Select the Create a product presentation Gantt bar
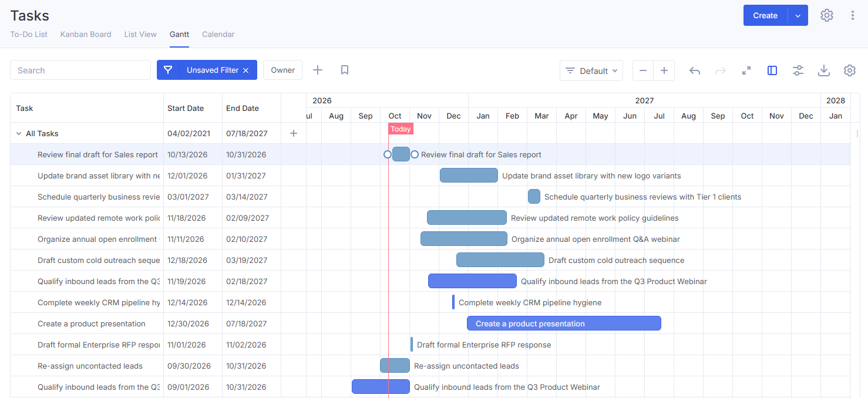The image size is (868, 398). 564,323
